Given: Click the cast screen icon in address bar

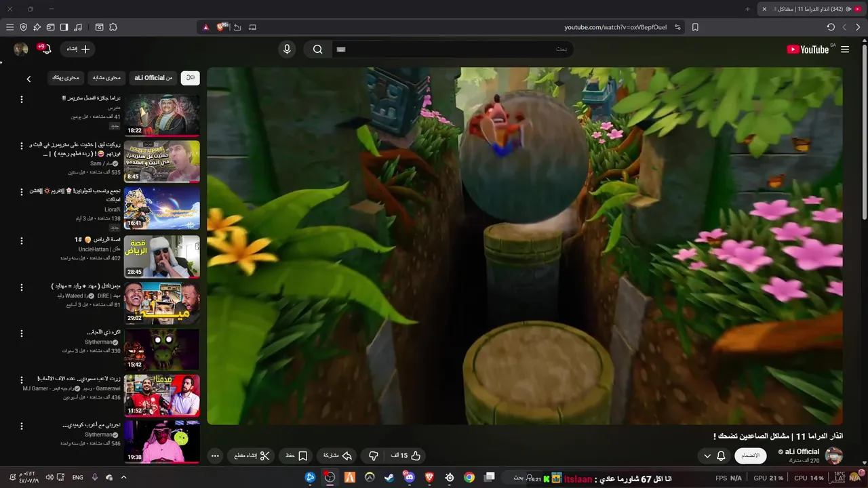Looking at the screenshot, I should (x=252, y=27).
